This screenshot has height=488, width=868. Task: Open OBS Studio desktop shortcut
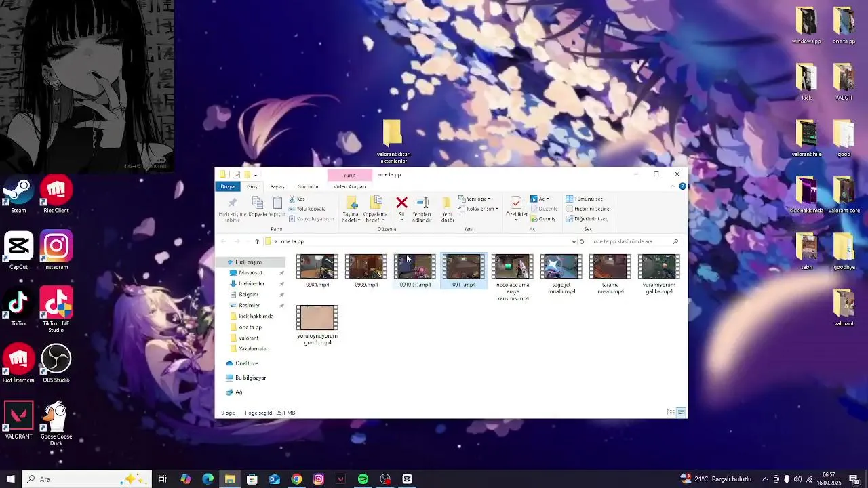pyautogui.click(x=56, y=365)
